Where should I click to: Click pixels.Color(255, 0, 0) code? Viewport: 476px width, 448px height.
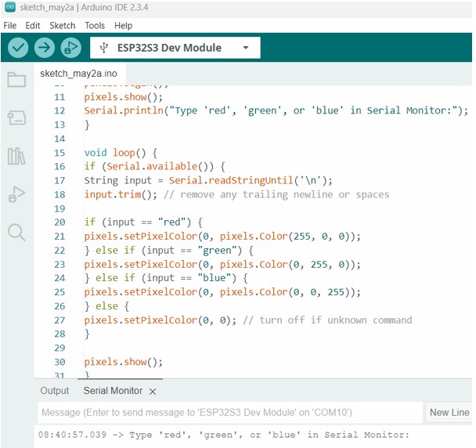point(287,237)
